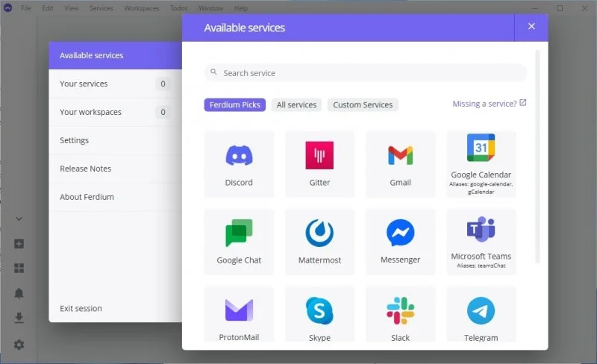Add the Skype service
Image resolution: width=597 pixels, height=364 pixels.
click(x=319, y=315)
